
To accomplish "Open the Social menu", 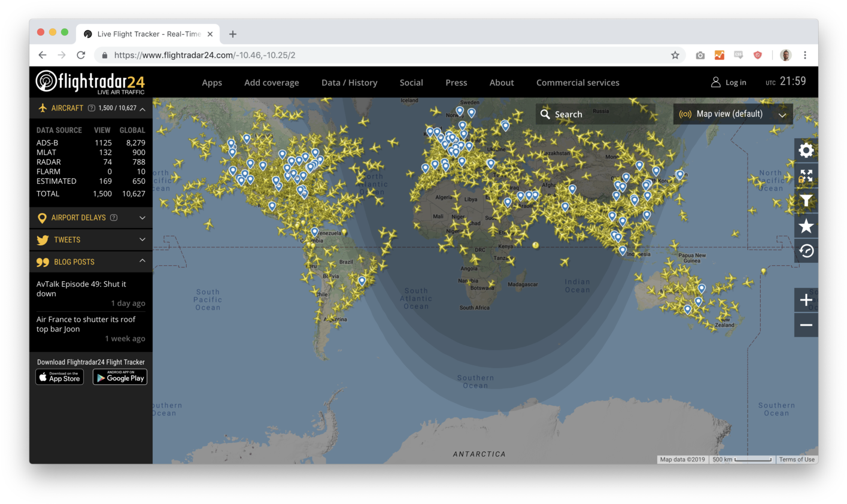I will coord(411,83).
